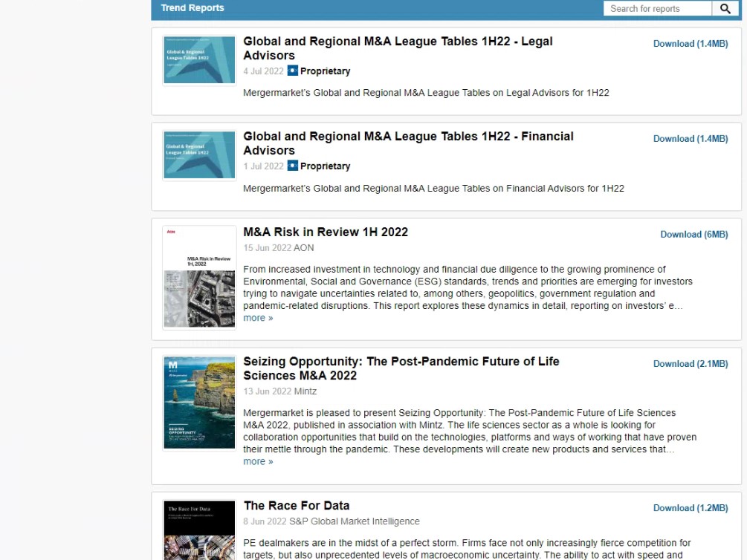Click the '15 Jun 2022' date text
Viewport: 747px width, 560px height.
pos(268,248)
